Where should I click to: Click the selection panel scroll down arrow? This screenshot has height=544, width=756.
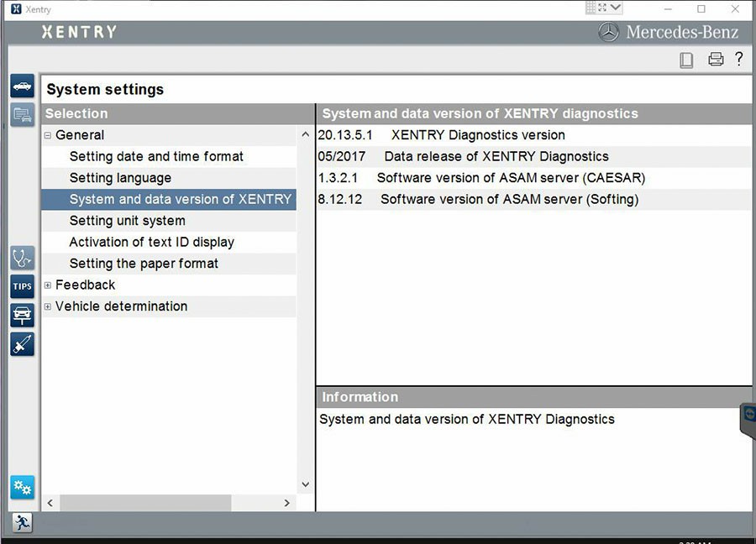pyautogui.click(x=305, y=484)
